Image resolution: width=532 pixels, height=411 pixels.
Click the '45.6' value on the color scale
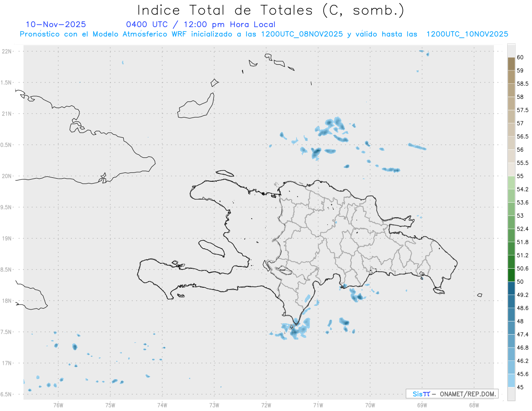pyautogui.click(x=523, y=374)
